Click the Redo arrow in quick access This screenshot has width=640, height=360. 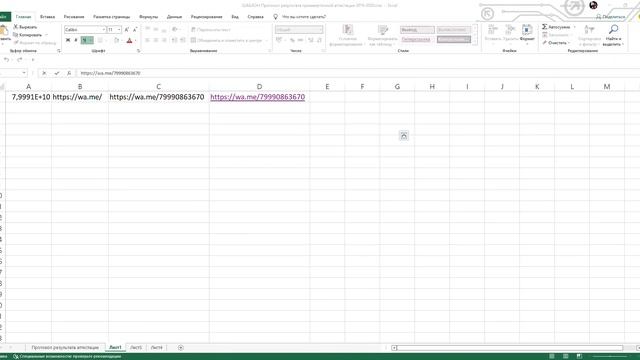pyautogui.click(x=20, y=60)
